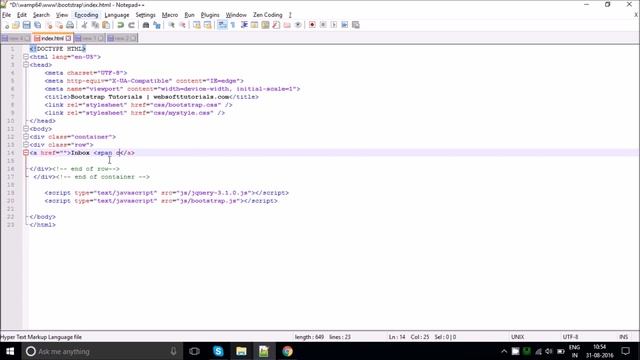This screenshot has width=640, height=360.
Task: Click UTF-8 encoding in status bar
Action: (x=570, y=337)
